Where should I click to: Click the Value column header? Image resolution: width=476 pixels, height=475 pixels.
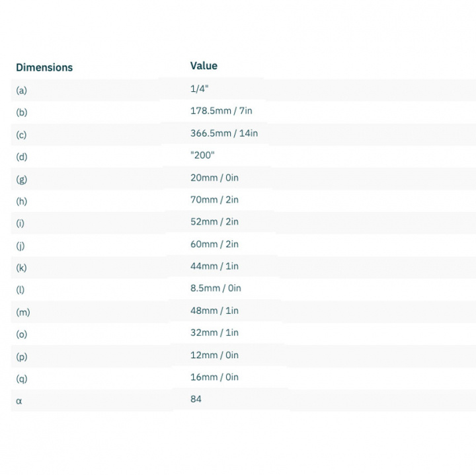point(204,66)
